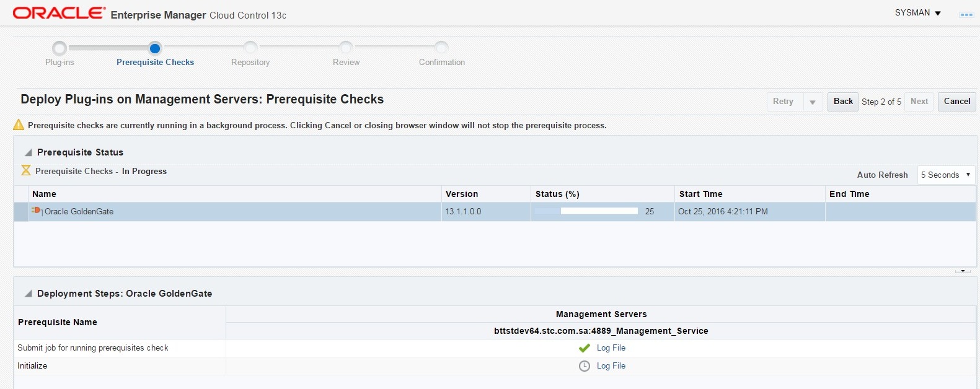Click the Back button

(843, 102)
